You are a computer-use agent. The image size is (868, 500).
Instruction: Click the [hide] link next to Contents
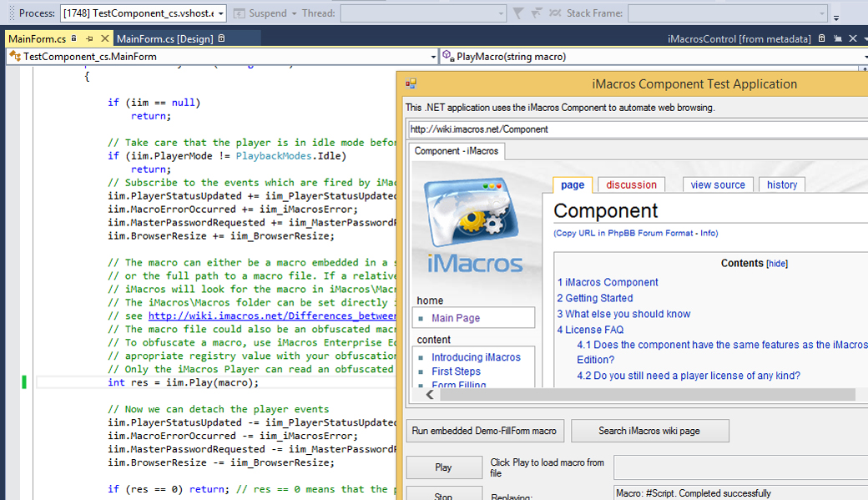tap(777, 264)
